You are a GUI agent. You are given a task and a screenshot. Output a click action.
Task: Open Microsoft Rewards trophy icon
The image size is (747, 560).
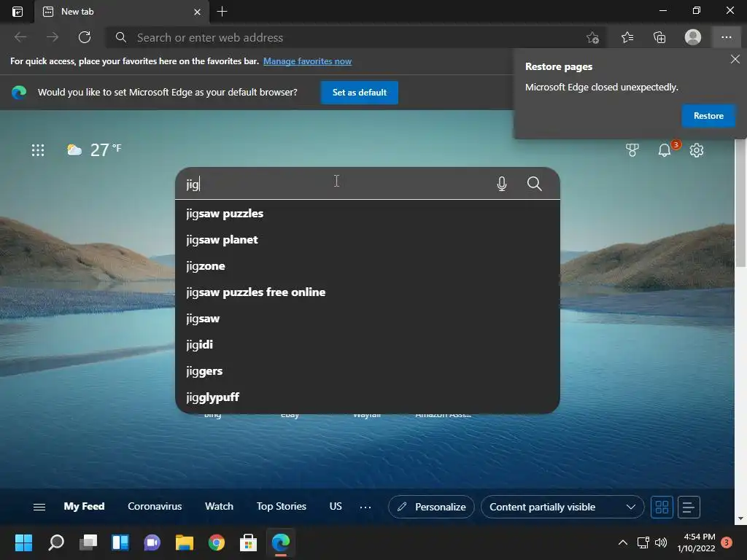(632, 150)
